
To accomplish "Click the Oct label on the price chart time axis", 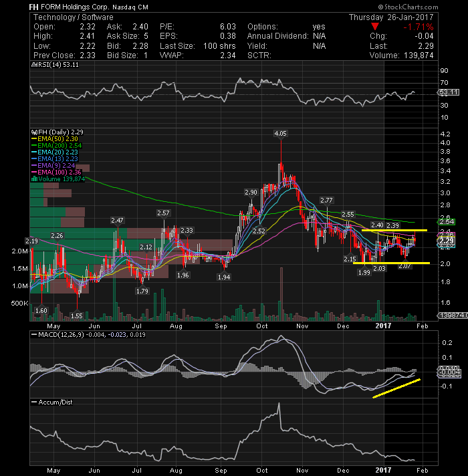I will coord(261,326).
